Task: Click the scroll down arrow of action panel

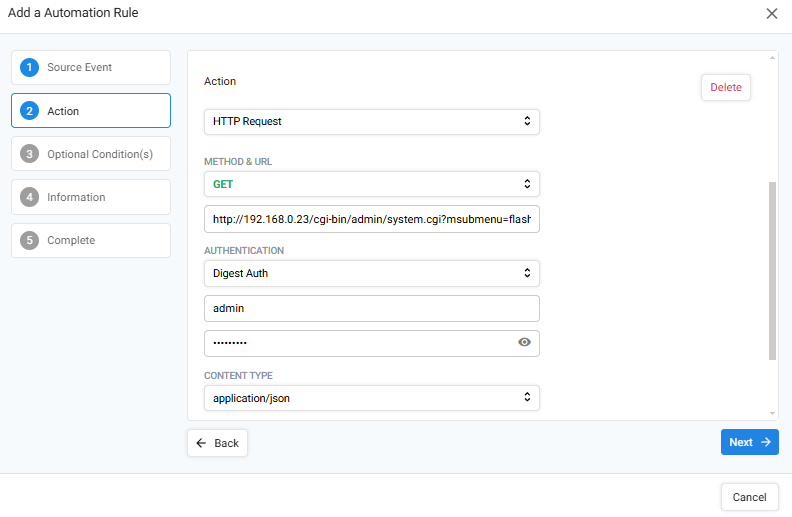Action: 772,413
